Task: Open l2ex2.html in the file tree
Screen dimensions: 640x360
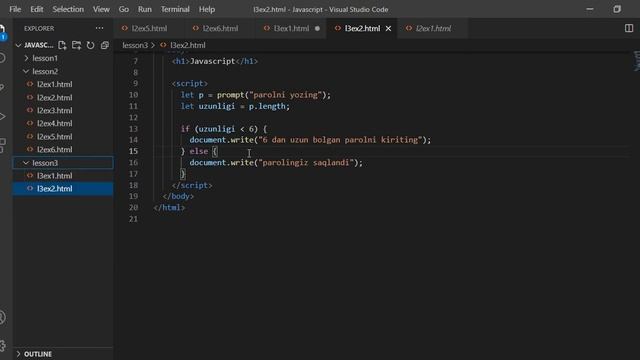Action: click(63, 97)
